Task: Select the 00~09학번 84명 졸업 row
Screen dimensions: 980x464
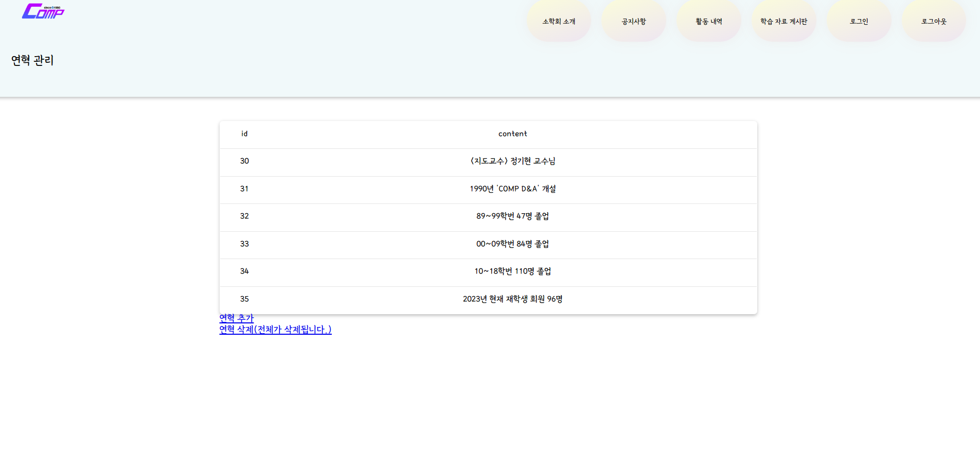Action: tap(512, 244)
